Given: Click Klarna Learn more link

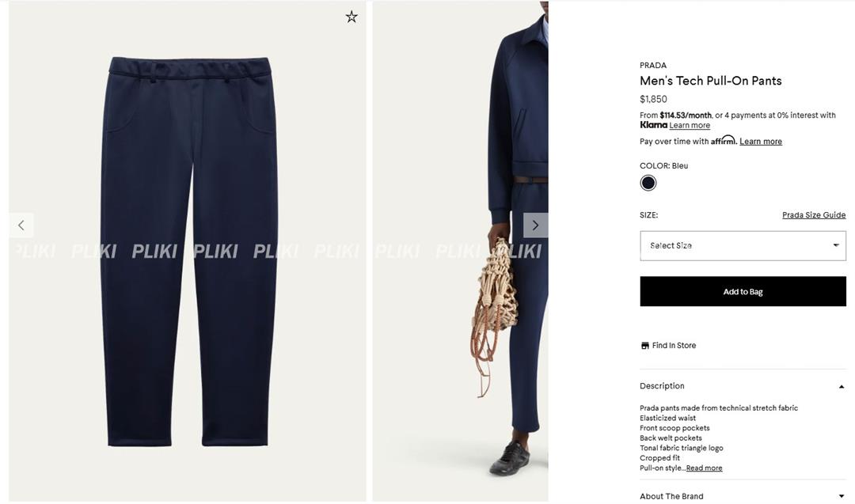Looking at the screenshot, I should 690,125.
